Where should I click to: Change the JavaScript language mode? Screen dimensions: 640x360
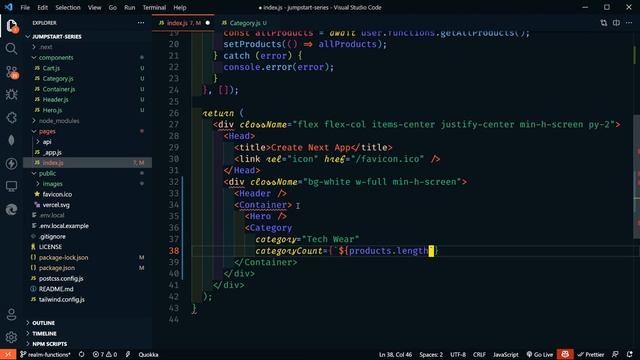tap(505, 354)
